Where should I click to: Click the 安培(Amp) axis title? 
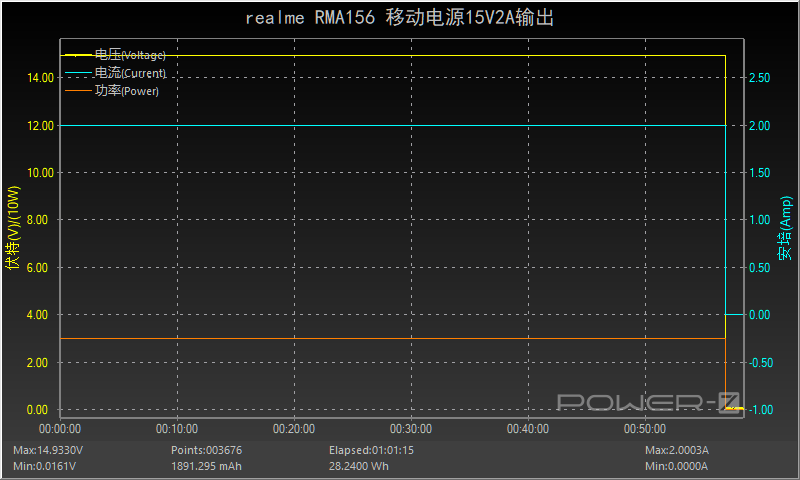[x=785, y=228]
